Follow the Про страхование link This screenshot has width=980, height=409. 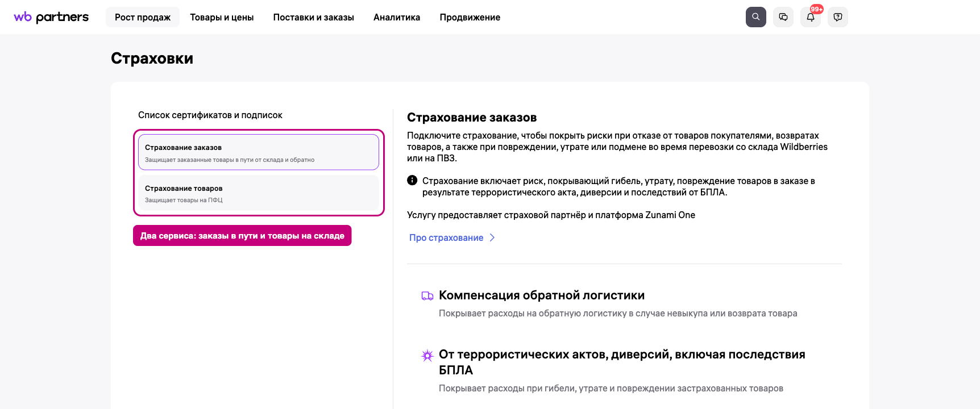point(452,237)
